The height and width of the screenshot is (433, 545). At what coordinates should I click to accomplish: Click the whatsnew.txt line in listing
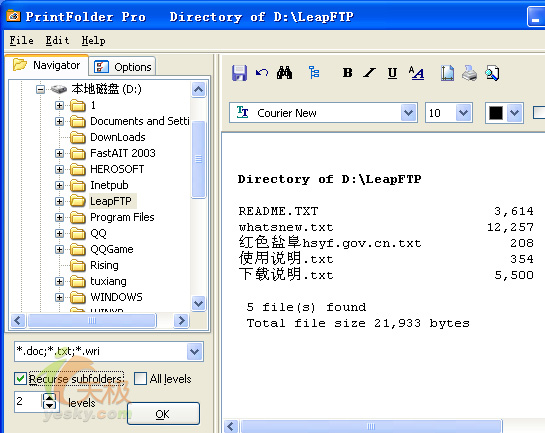[386, 227]
